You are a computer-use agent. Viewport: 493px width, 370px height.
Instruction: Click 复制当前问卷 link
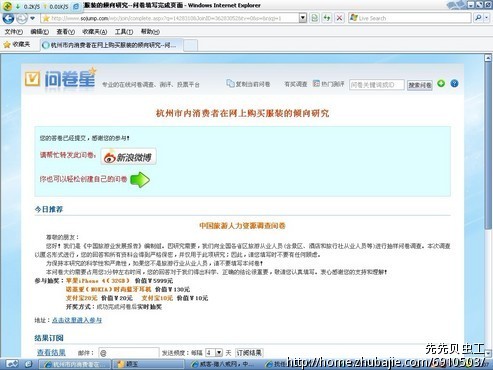248,84
